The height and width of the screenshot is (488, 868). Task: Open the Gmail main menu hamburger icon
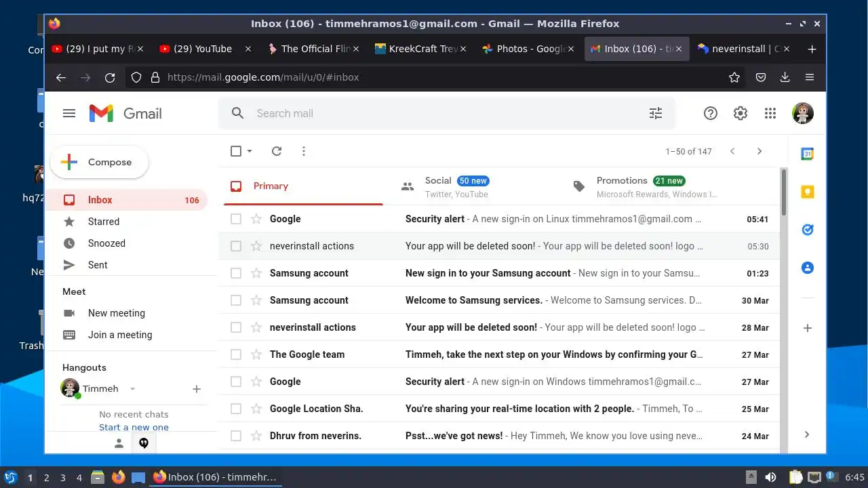coord(69,113)
